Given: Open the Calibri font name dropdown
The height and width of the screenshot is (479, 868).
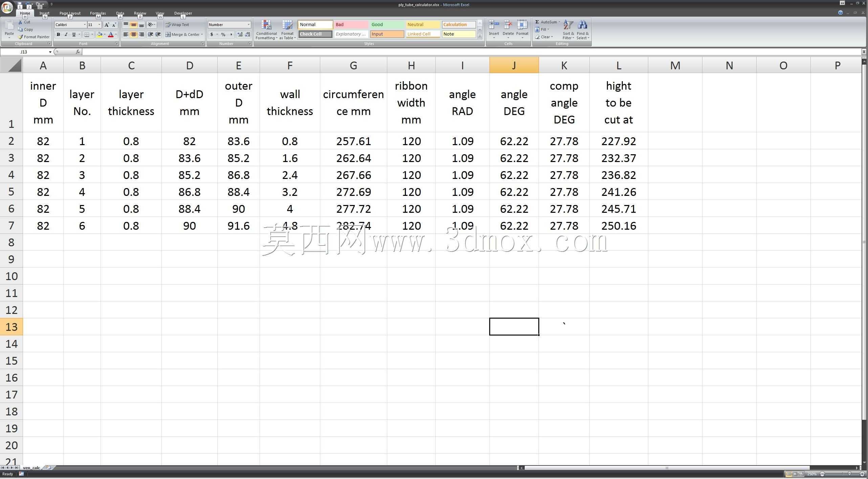Looking at the screenshot, I should pyautogui.click(x=85, y=25).
